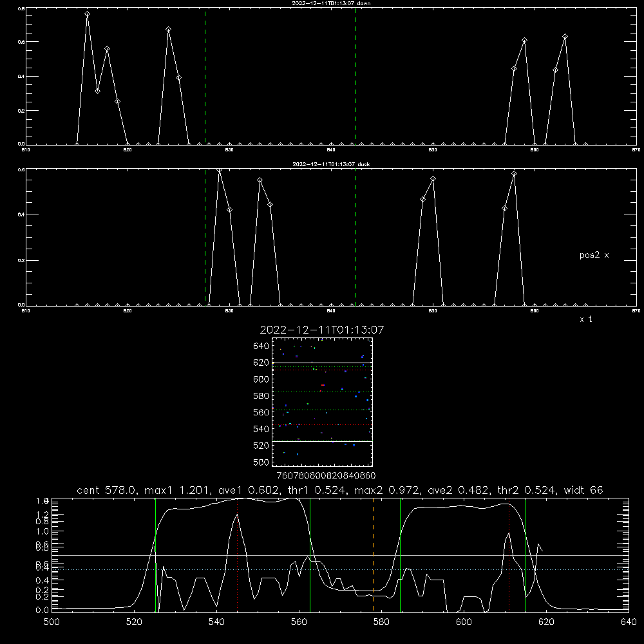Image resolution: width=644 pixels, height=644 pixels.
Task: Click the x-axis label '580' of profile plot
Action: click(381, 622)
